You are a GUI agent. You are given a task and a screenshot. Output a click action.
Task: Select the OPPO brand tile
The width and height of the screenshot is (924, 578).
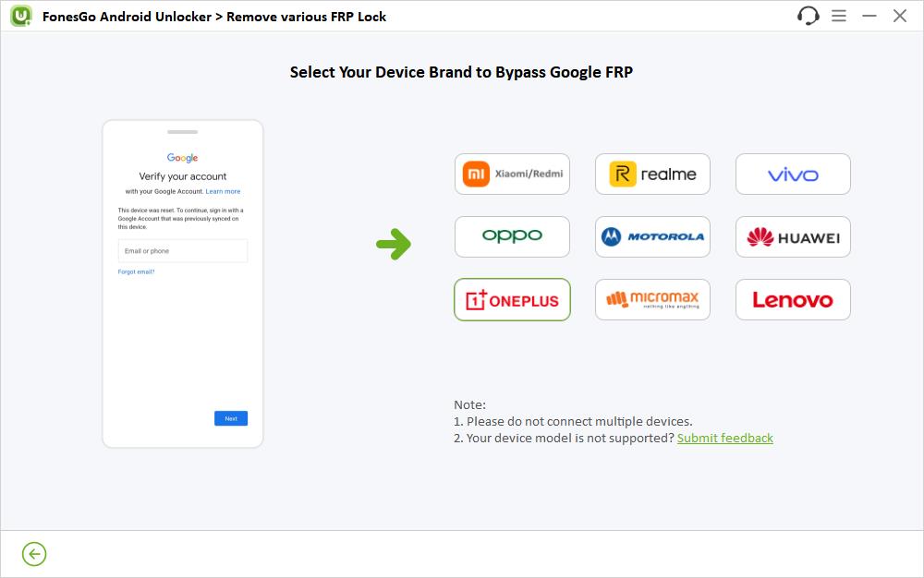512,236
